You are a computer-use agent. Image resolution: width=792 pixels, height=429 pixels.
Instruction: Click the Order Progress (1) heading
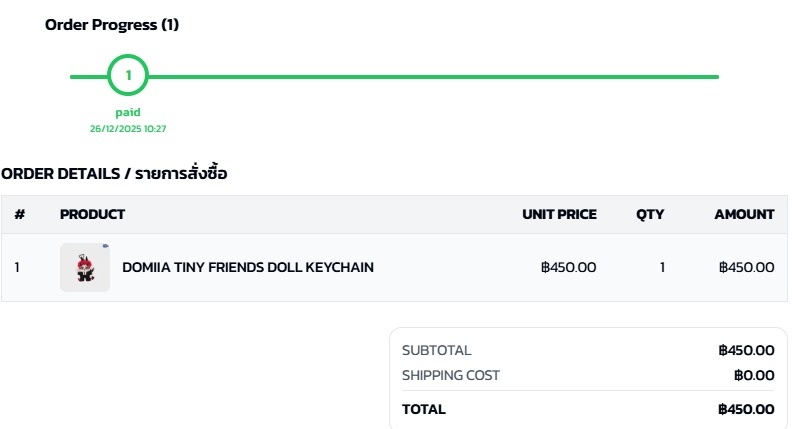[x=112, y=25]
